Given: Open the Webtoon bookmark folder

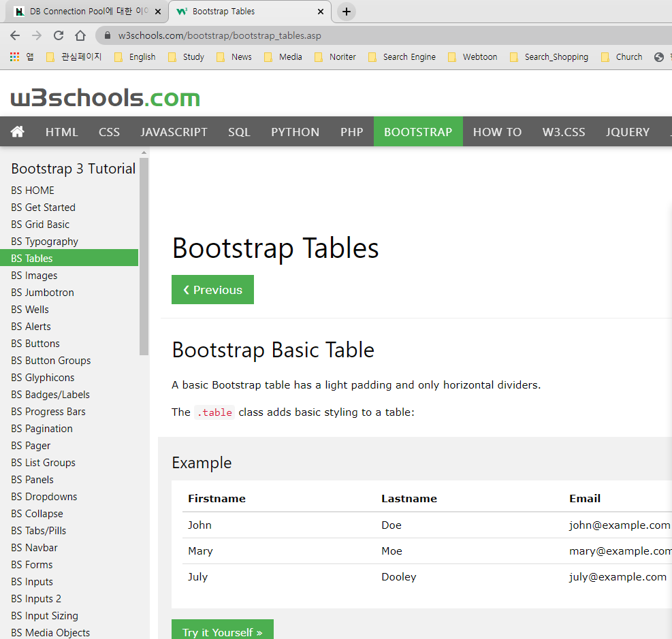Looking at the screenshot, I should pos(473,57).
